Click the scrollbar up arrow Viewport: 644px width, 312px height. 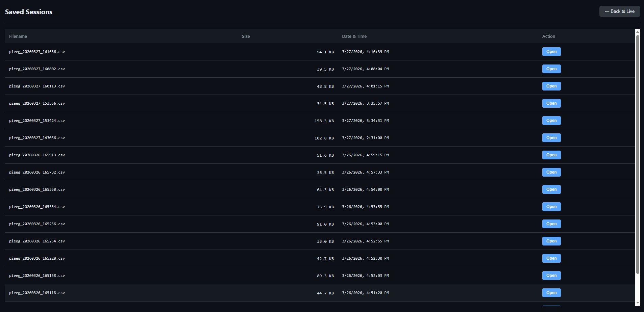click(x=638, y=32)
